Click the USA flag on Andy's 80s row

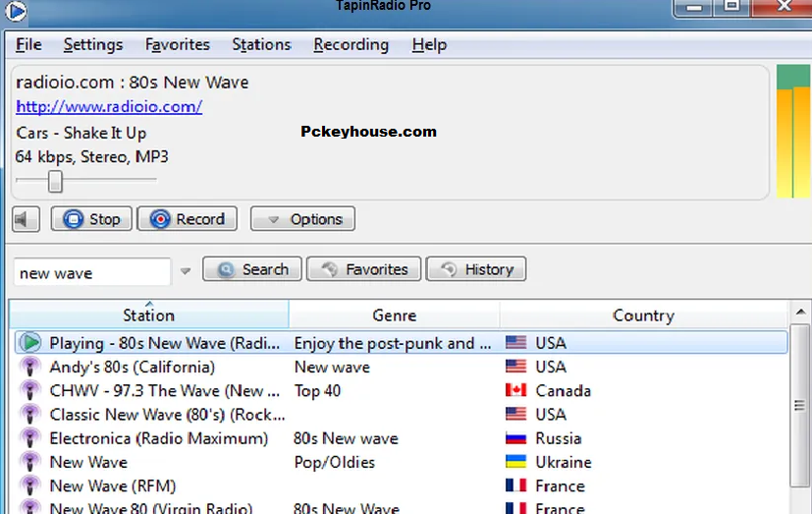pos(515,367)
